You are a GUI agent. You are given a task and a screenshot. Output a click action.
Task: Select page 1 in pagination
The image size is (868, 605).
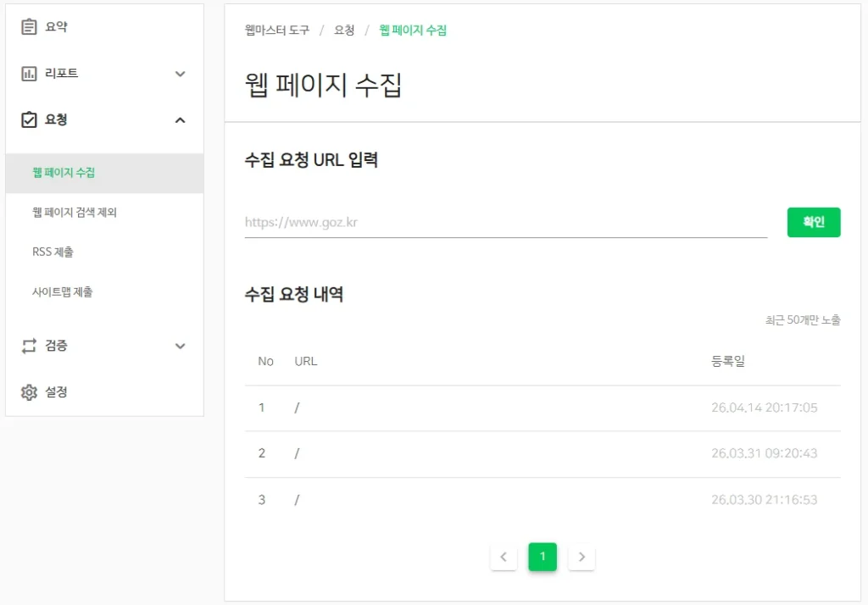point(542,557)
